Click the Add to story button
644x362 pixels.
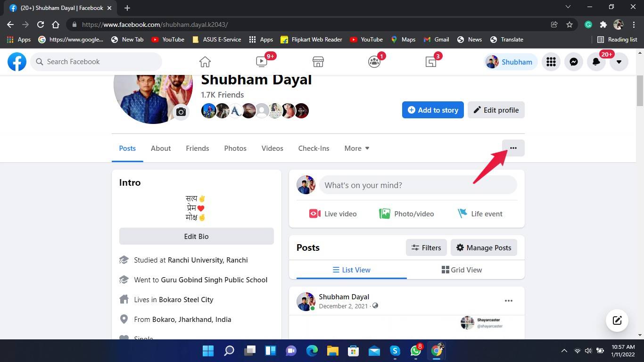[x=433, y=110]
